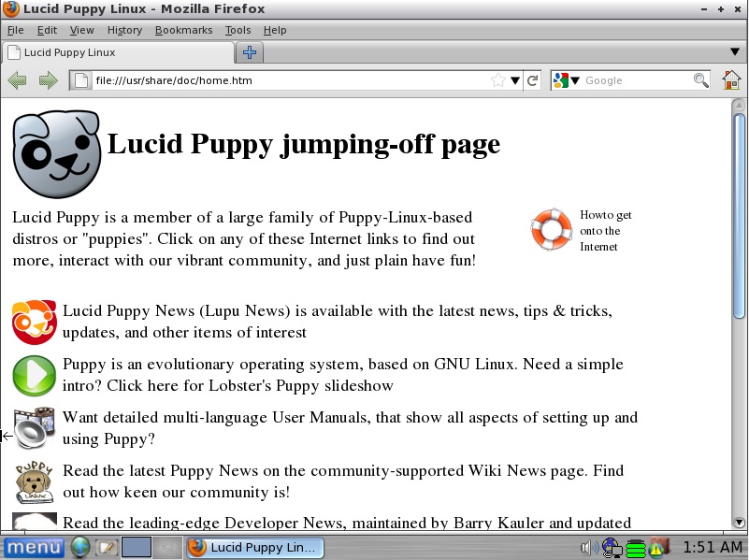
Task: Click the Lupu News red icon
Action: click(x=34, y=323)
